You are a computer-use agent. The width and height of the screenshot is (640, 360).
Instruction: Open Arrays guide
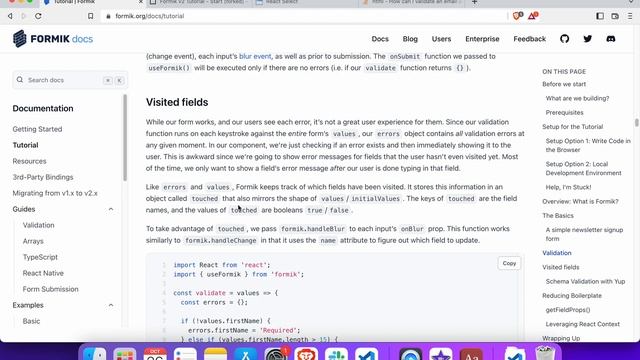[33, 241]
